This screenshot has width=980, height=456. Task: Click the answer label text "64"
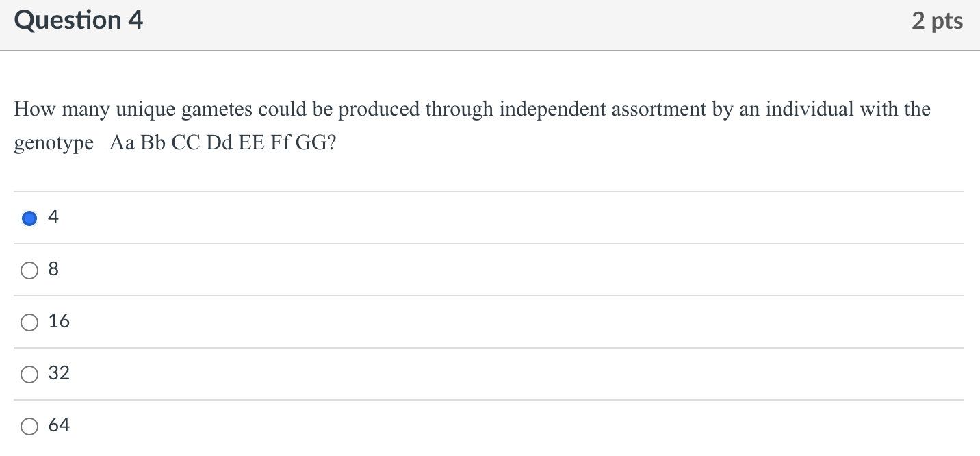[59, 425]
